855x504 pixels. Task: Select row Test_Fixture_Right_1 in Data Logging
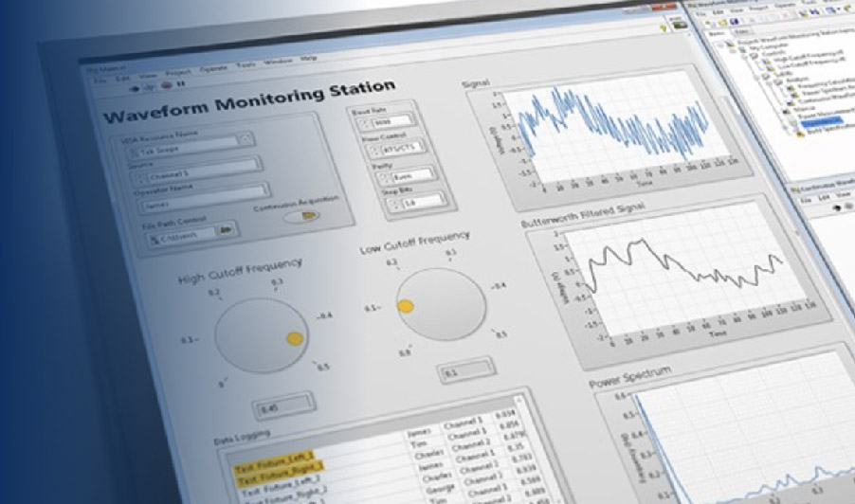(x=279, y=472)
